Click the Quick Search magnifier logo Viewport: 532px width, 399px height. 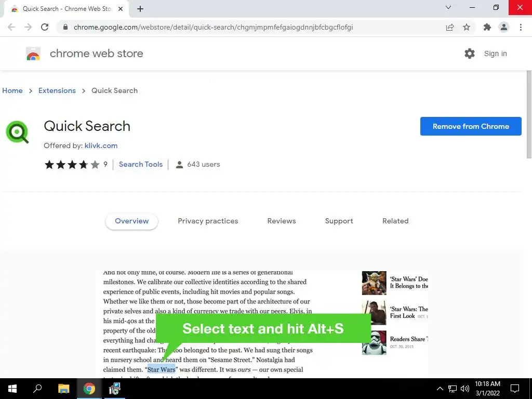tap(17, 132)
